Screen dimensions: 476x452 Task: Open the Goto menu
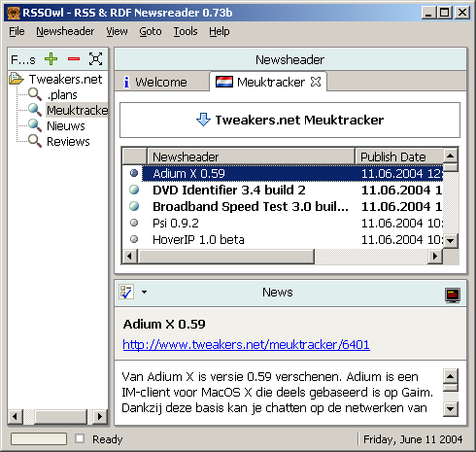(151, 31)
